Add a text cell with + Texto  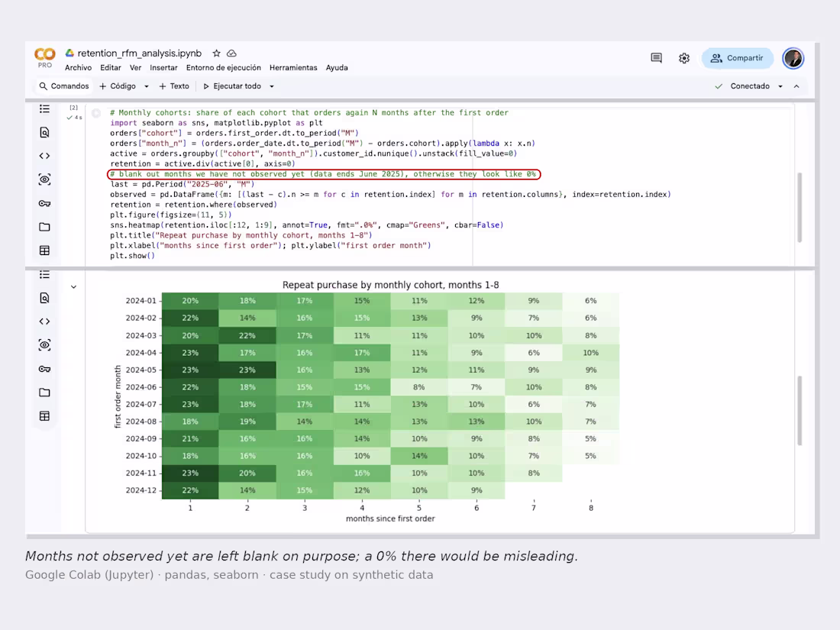tap(174, 86)
